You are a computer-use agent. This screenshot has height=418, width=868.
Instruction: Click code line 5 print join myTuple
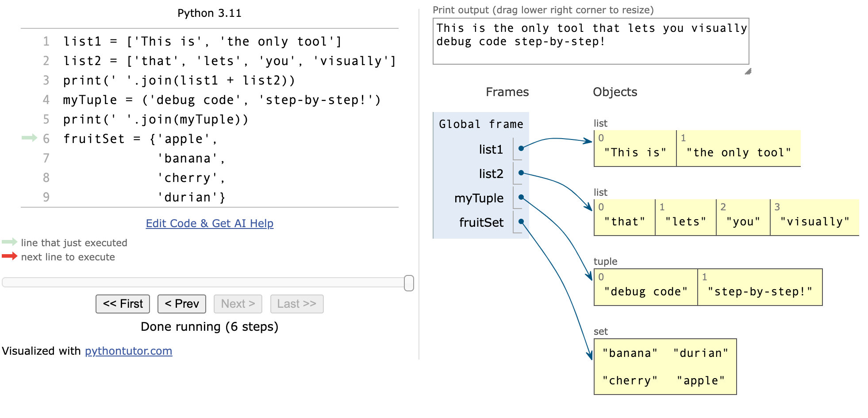(156, 119)
